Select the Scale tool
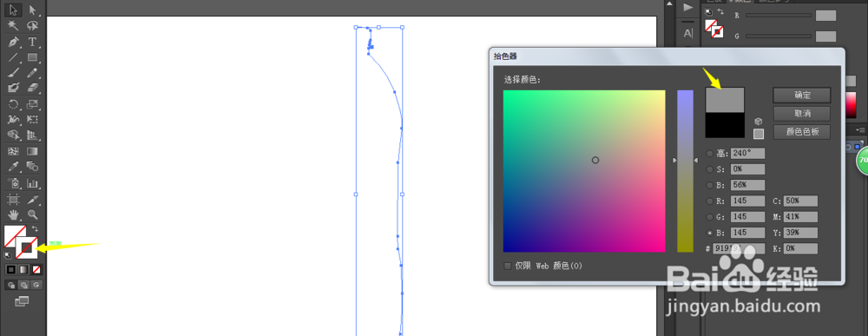 (32, 103)
